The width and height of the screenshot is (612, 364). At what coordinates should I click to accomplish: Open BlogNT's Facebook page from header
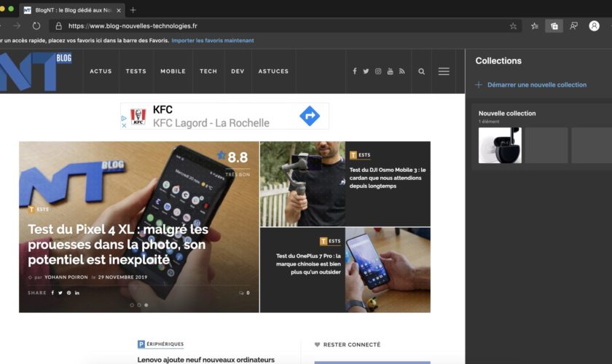pos(355,71)
